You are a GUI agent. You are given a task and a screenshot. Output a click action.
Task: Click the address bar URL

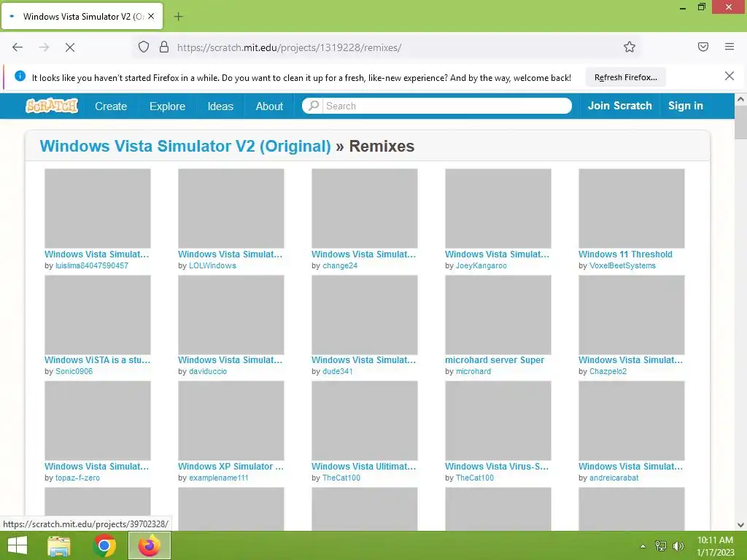289,47
